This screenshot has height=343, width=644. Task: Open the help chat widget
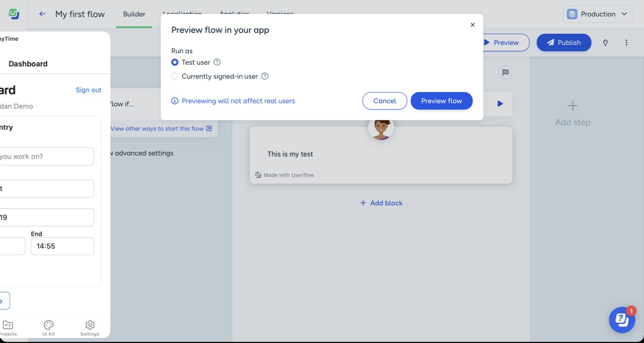click(622, 320)
